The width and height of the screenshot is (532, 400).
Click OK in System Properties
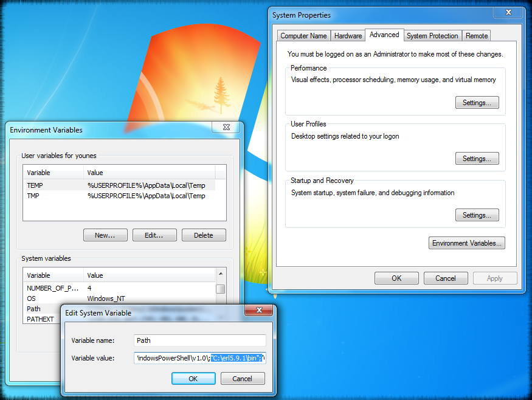(396, 278)
